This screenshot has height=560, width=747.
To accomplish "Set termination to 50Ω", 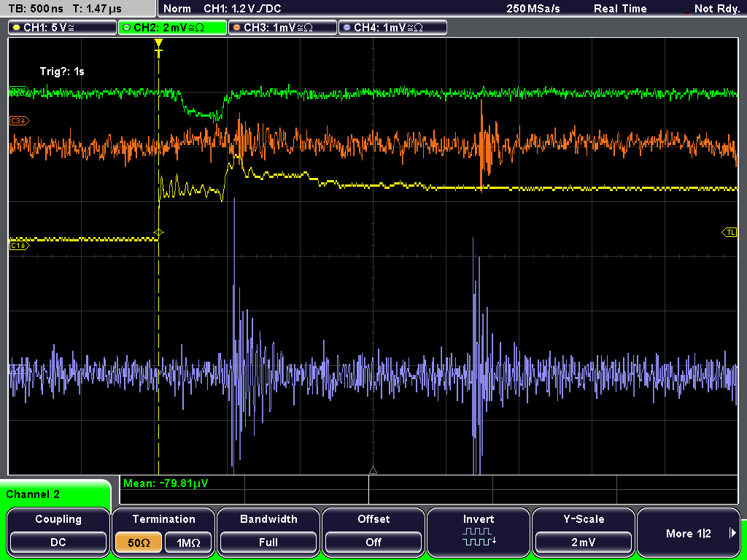I will click(x=139, y=542).
